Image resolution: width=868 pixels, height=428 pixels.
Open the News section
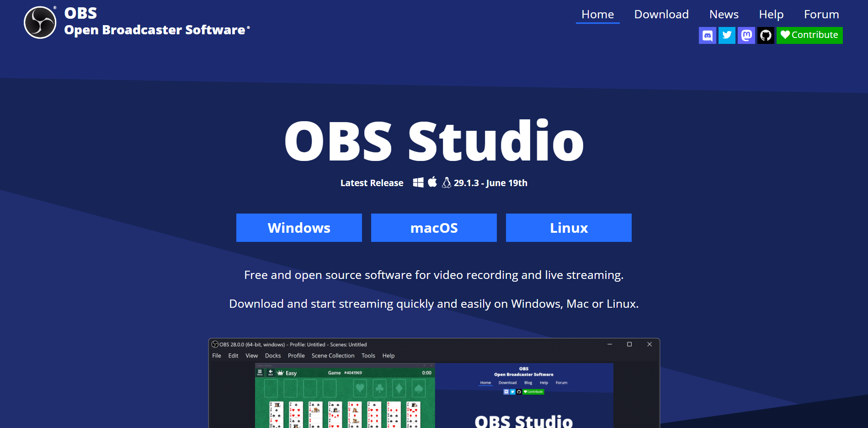coord(724,15)
